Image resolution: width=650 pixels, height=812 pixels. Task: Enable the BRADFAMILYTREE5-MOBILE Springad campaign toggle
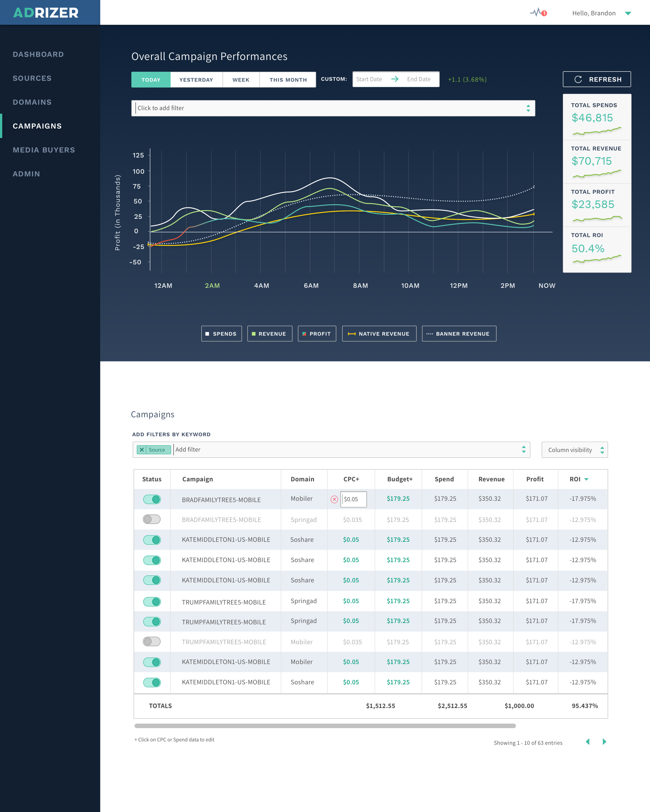point(152,519)
